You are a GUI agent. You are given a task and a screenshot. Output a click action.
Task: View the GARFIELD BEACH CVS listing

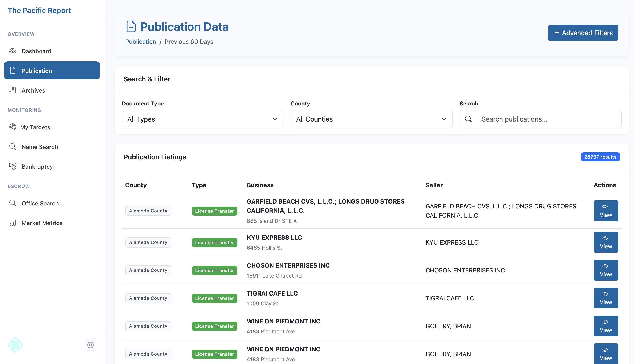pyautogui.click(x=606, y=211)
